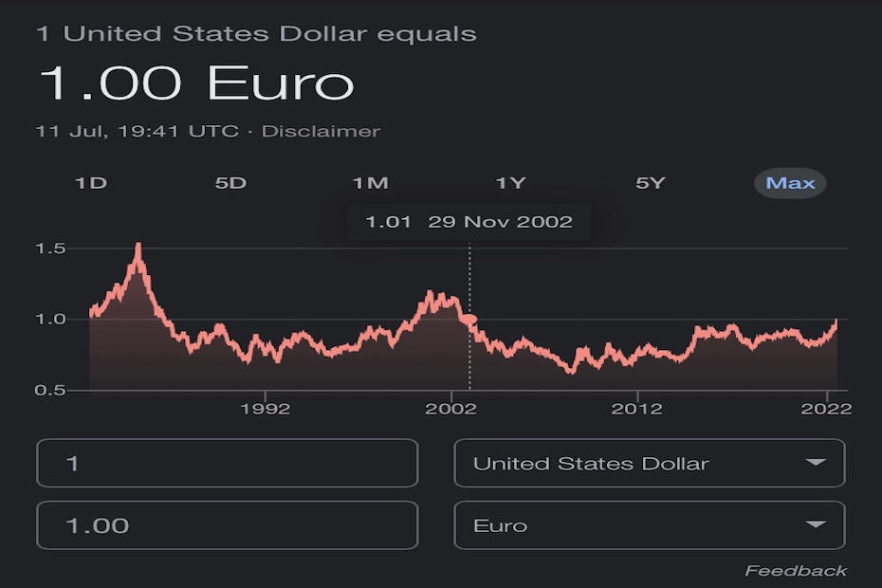Click the 29 Nov 2002 tooltip
This screenshot has width=882, height=588.
(x=469, y=222)
